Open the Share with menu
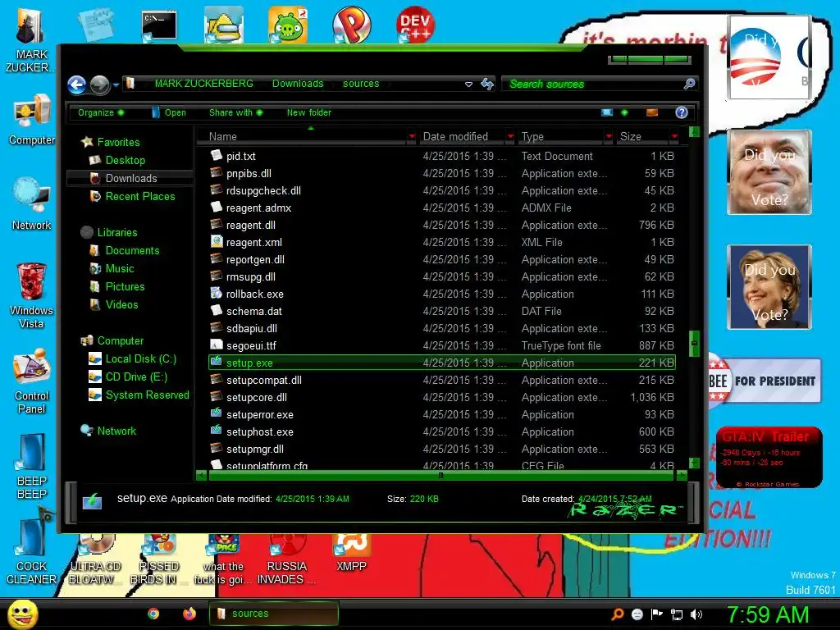 point(235,112)
